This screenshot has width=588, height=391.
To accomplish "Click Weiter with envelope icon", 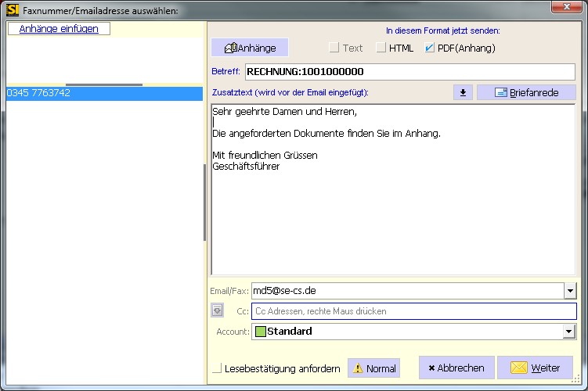I will pyautogui.click(x=535, y=368).
